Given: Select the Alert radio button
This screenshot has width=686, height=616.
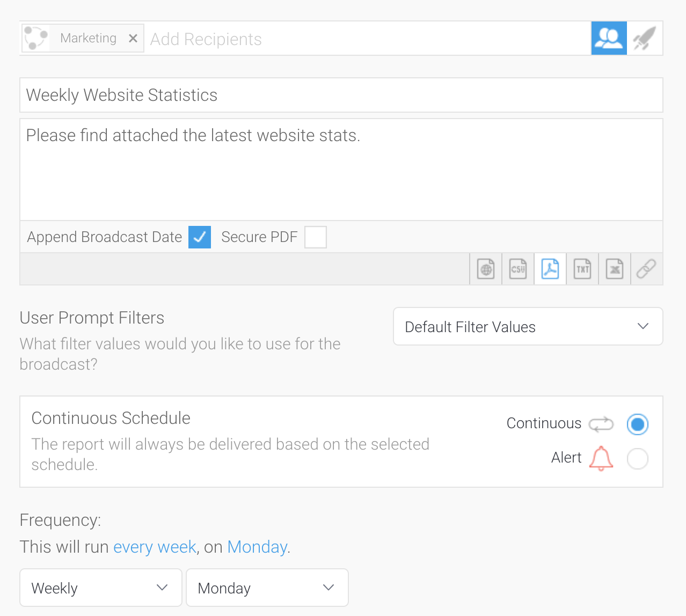Looking at the screenshot, I should (x=637, y=459).
